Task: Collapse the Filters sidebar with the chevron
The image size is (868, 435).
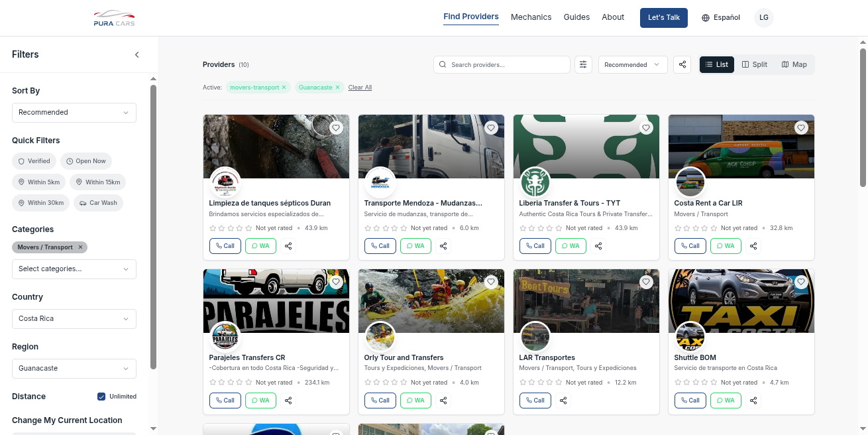Action: 137,54
